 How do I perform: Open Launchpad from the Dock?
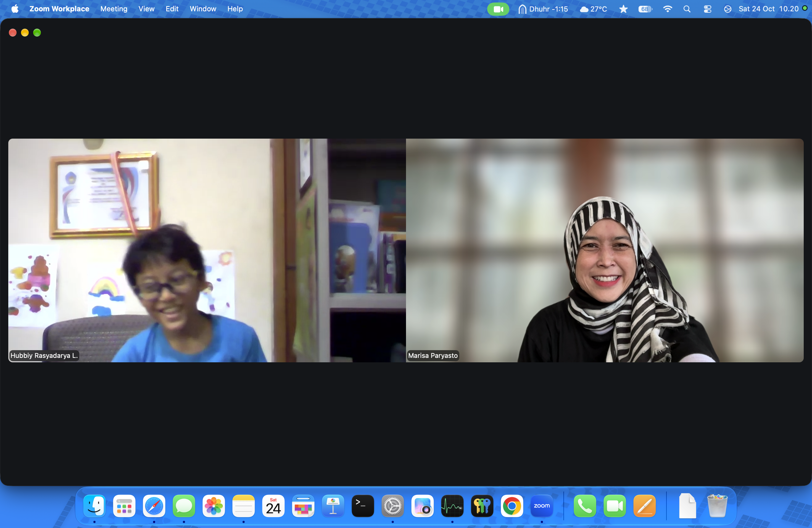(x=124, y=506)
